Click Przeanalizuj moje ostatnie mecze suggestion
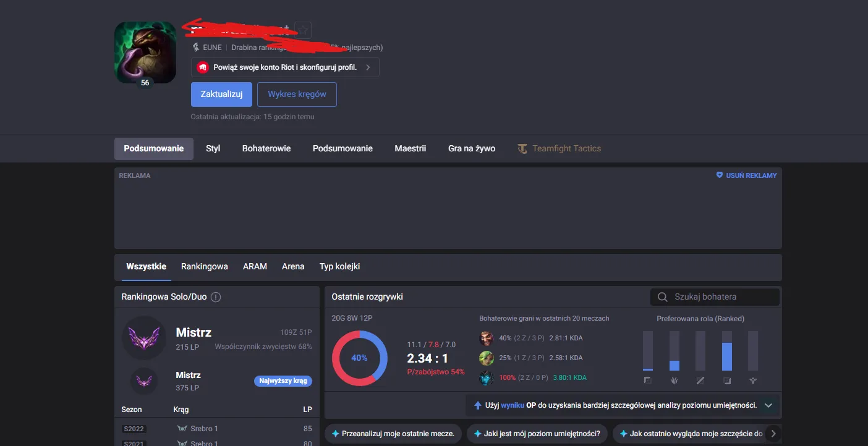Viewport: 868px width, 446px height. pos(393,434)
